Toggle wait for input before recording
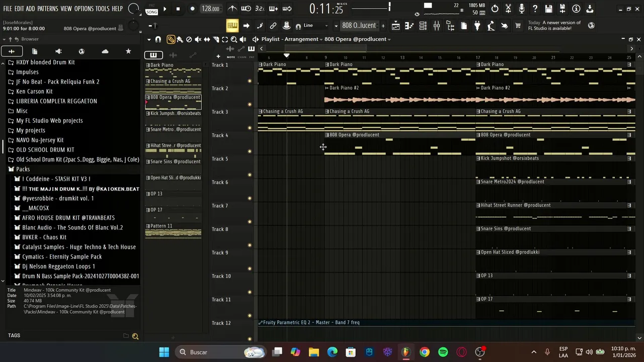The image size is (644, 362). point(246,9)
